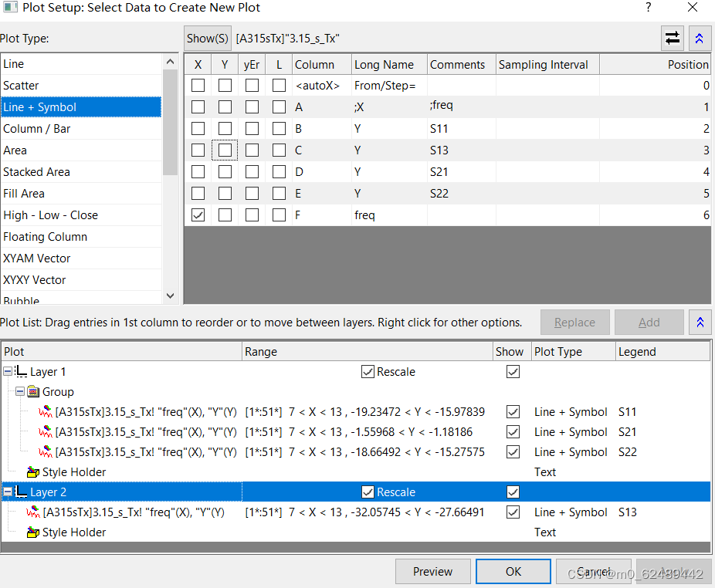
Task: Click the Legend header in plot list
Action: click(x=662, y=351)
